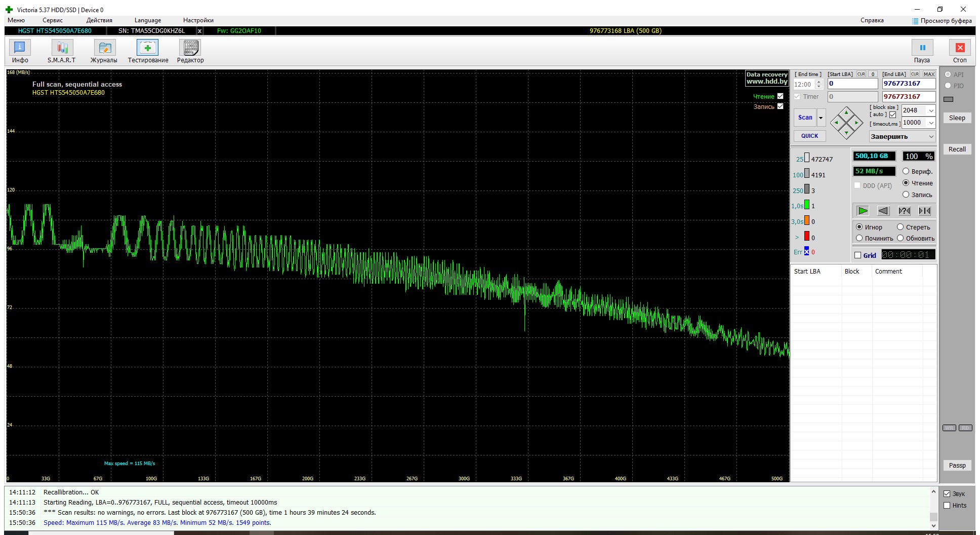Open the S.M.A.R.T attributes icon
The height and width of the screenshot is (535, 980).
tap(62, 51)
